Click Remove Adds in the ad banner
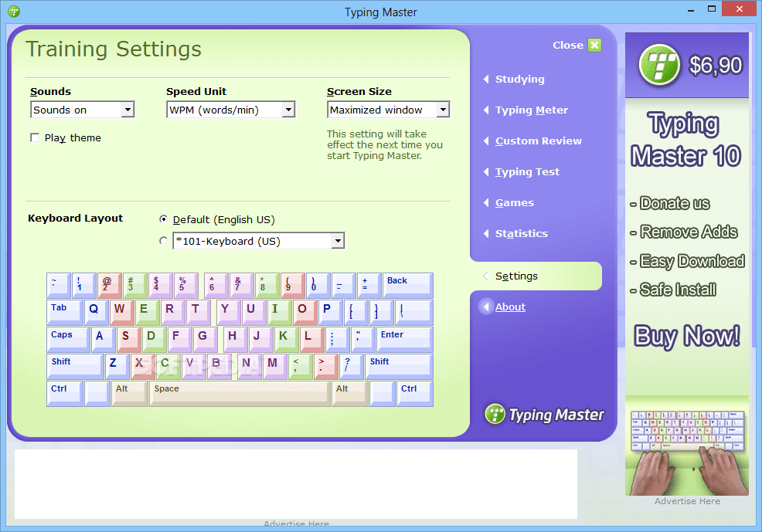This screenshot has width=762, height=532. [x=689, y=232]
